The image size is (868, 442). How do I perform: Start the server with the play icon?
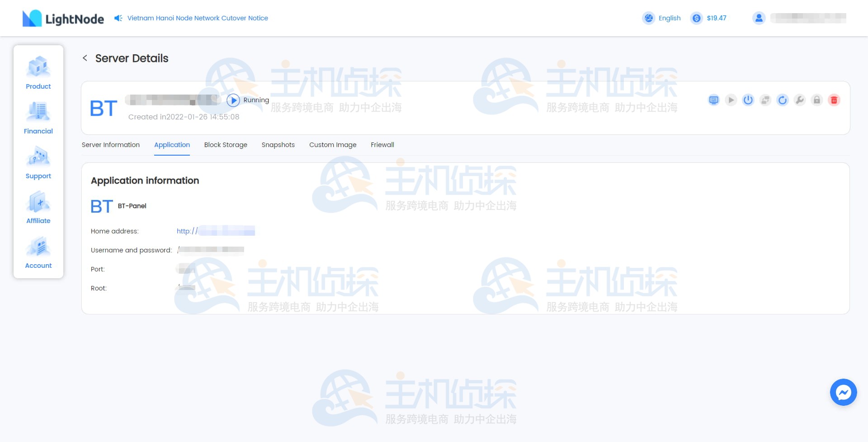pos(731,100)
